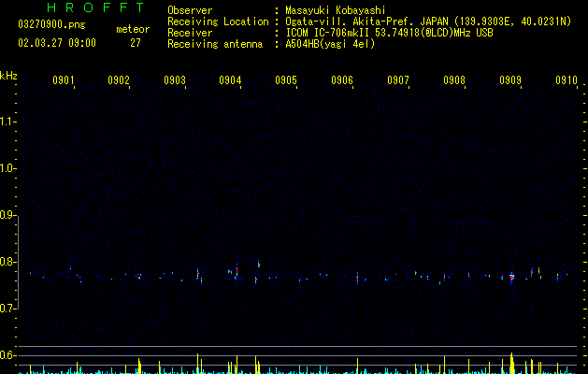Click the Receiving antenna label
This screenshot has width=588, height=374.
[x=215, y=44]
